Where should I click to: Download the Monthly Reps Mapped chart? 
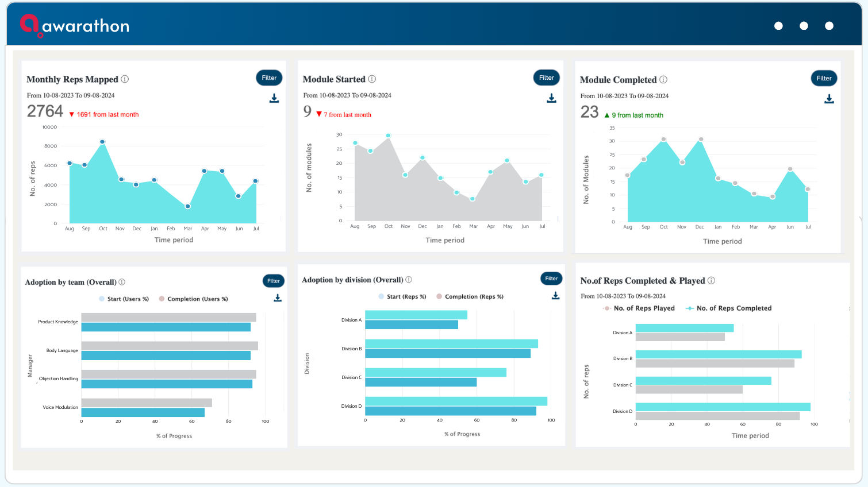(274, 98)
